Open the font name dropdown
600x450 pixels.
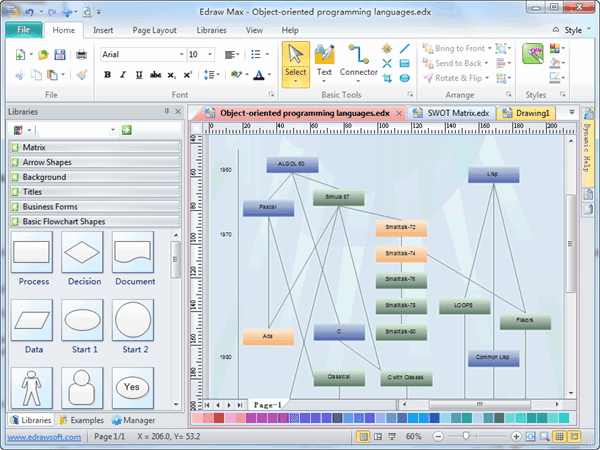pyautogui.click(x=181, y=54)
